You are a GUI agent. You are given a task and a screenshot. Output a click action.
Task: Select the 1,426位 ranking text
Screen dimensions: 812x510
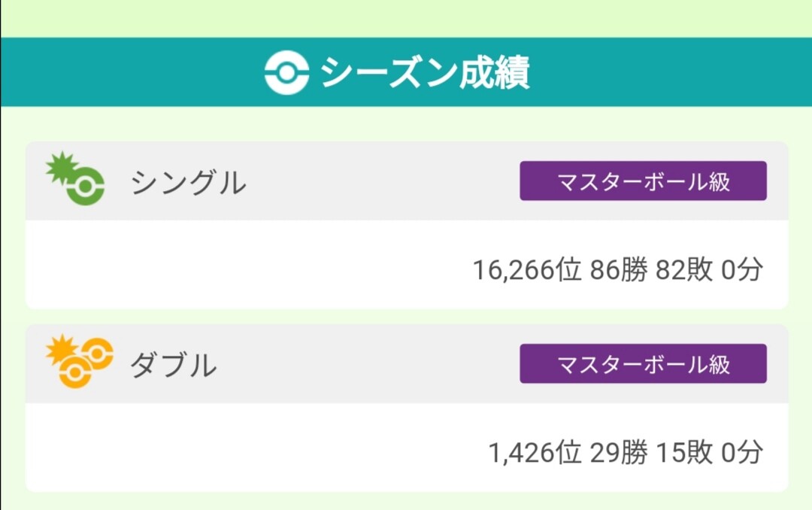pos(535,453)
